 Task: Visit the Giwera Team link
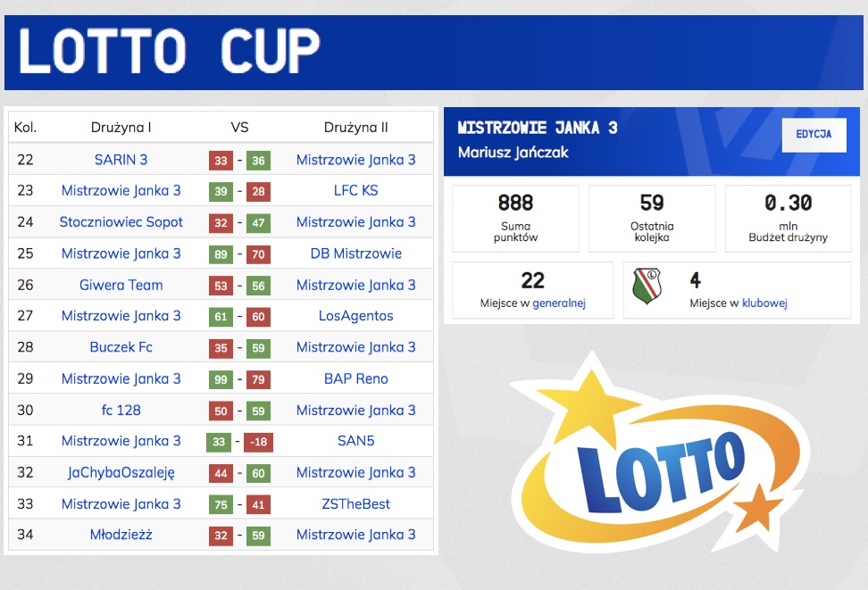[x=121, y=285]
